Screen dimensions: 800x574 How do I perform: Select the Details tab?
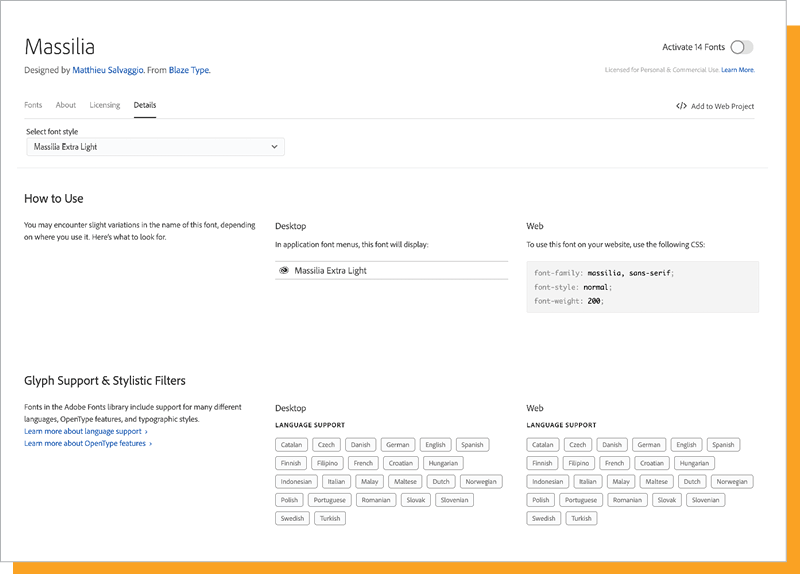pyautogui.click(x=145, y=105)
